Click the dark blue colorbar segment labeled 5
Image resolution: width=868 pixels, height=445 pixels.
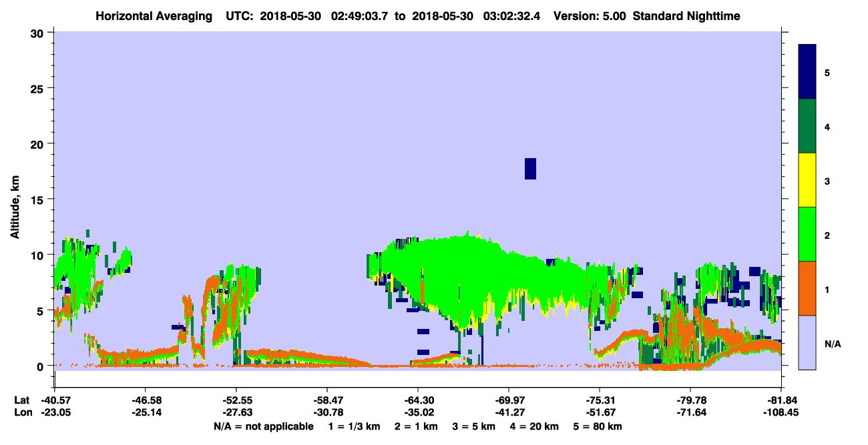click(807, 72)
